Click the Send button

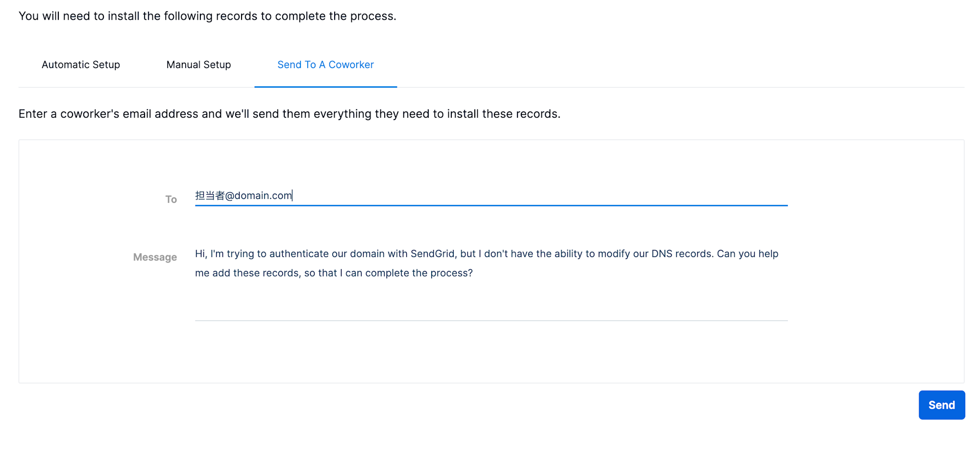pos(941,405)
